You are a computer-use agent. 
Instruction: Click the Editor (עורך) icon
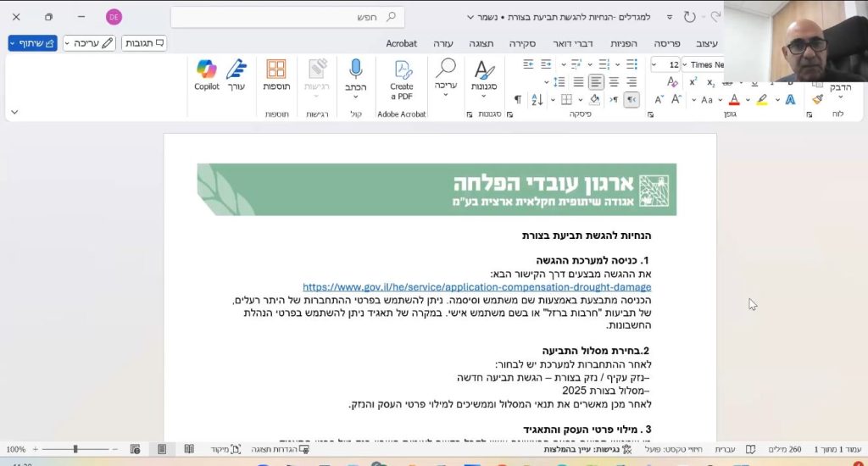coord(236,75)
